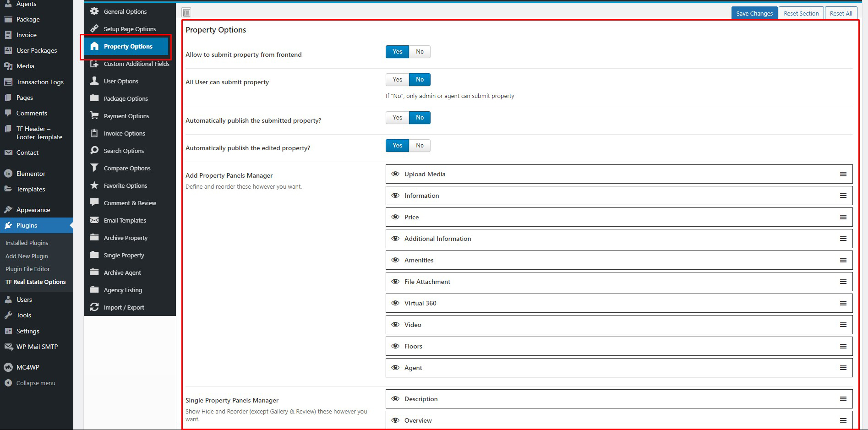
Task: Toggle visibility eye of Floors panel
Action: tap(395, 346)
